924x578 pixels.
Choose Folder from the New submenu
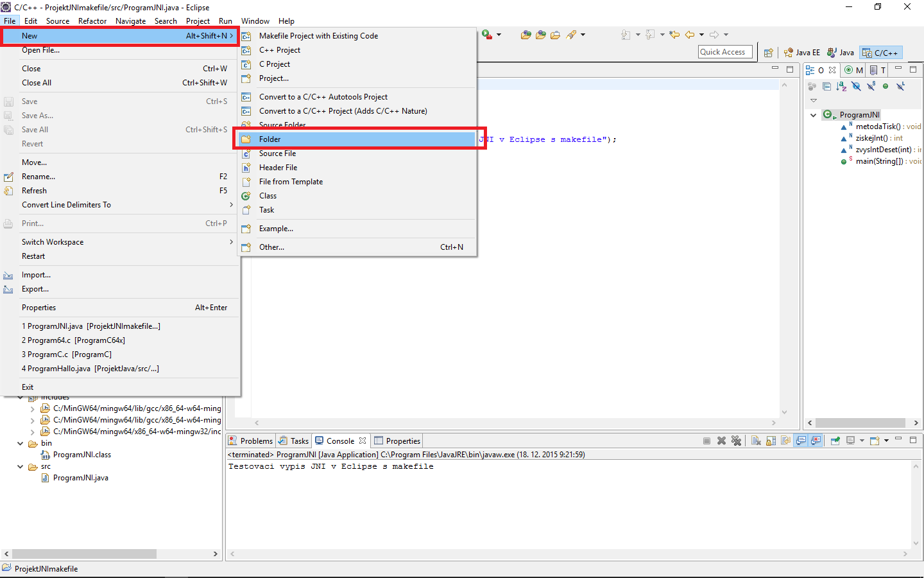click(x=271, y=139)
